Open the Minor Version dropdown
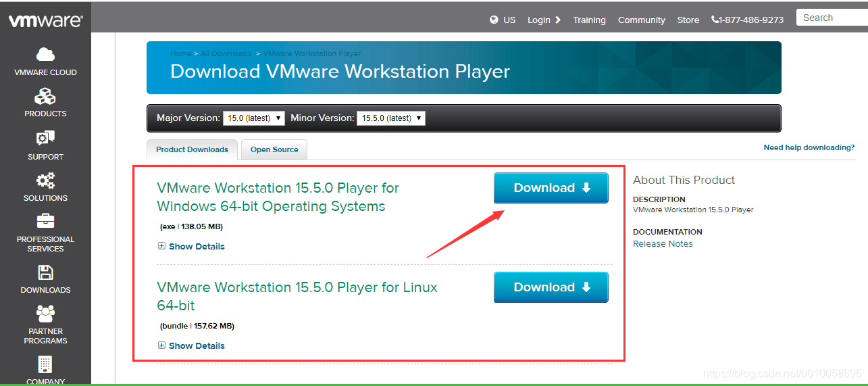Viewport: 868px width, 386px height. 390,118
